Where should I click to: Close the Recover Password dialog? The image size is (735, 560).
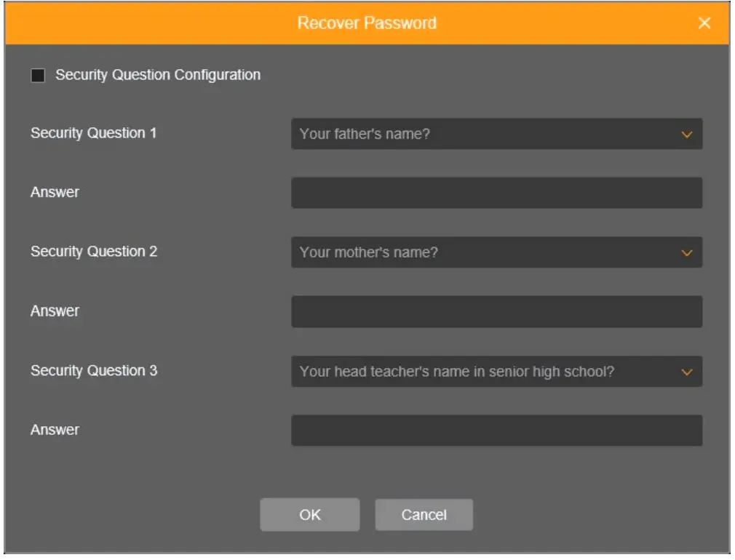tap(704, 23)
